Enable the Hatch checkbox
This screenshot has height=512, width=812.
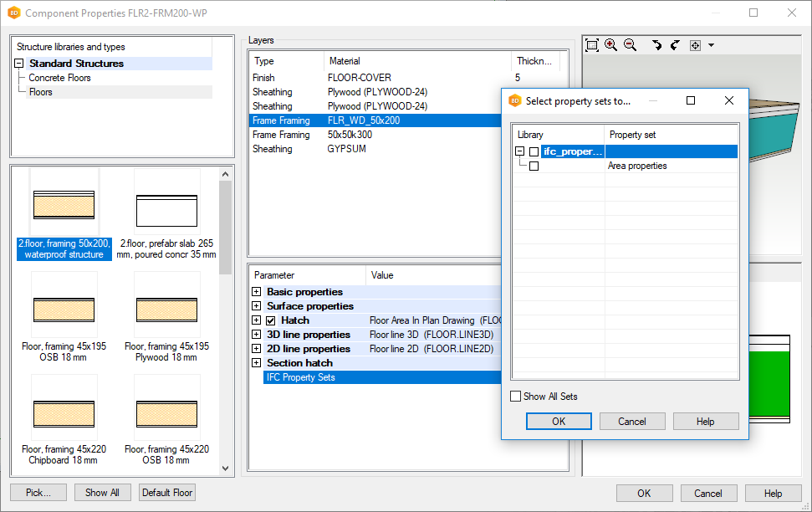(271, 320)
